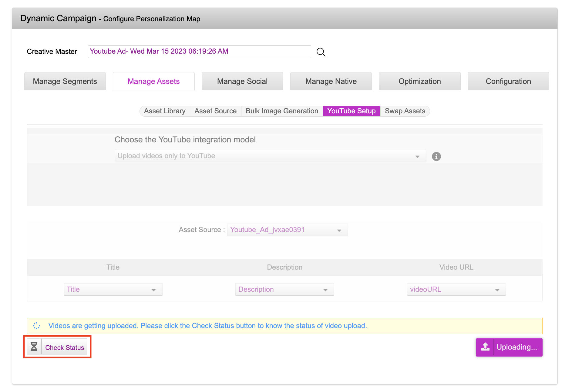Click the upload icon on the Uploading button

(x=485, y=347)
